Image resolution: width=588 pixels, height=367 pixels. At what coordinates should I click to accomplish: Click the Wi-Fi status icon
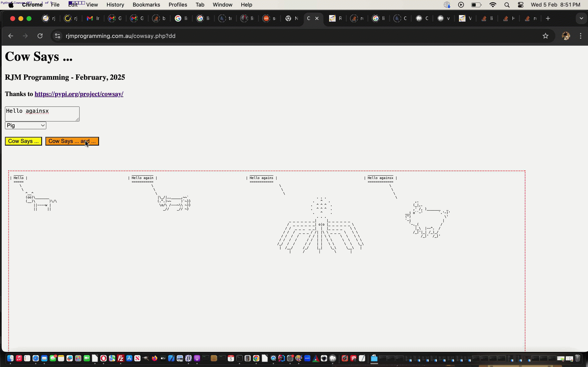[493, 5]
